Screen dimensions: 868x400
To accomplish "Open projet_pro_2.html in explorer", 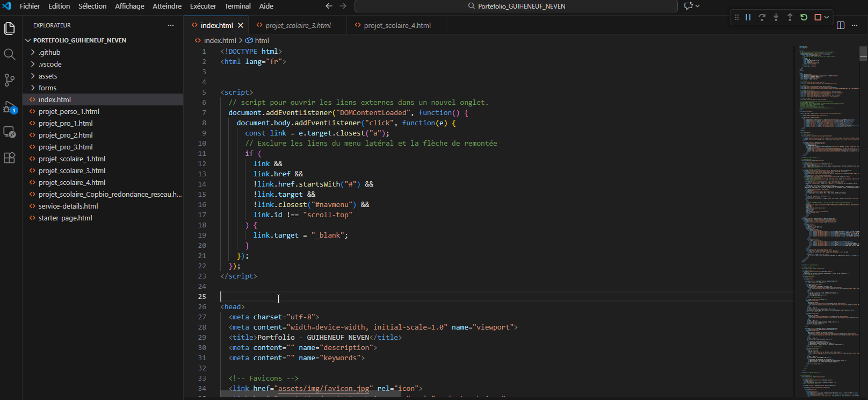I will click(66, 135).
